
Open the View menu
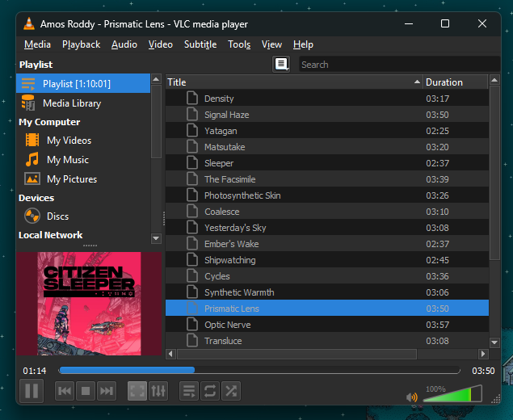[x=271, y=44]
